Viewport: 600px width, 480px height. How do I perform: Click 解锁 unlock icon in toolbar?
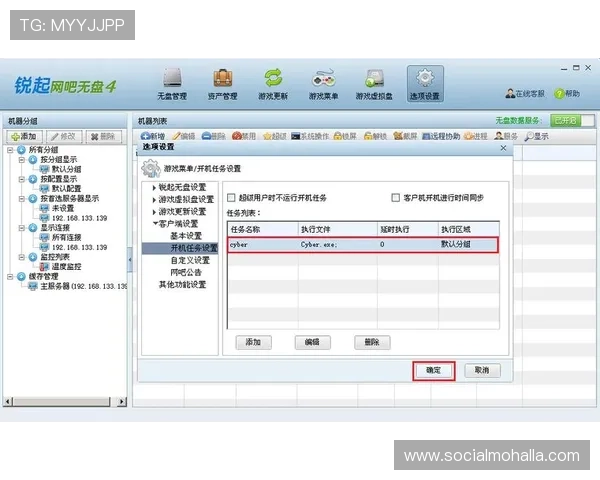[x=375, y=136]
